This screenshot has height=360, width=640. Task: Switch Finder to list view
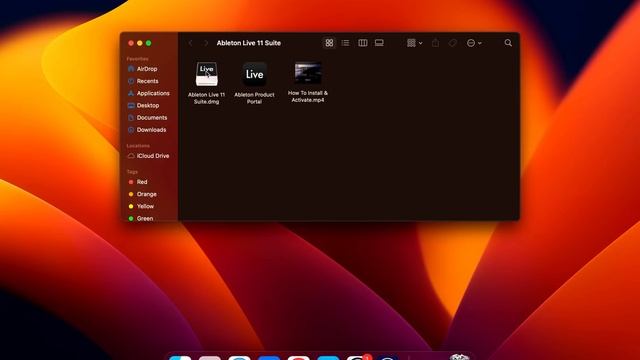[345, 43]
